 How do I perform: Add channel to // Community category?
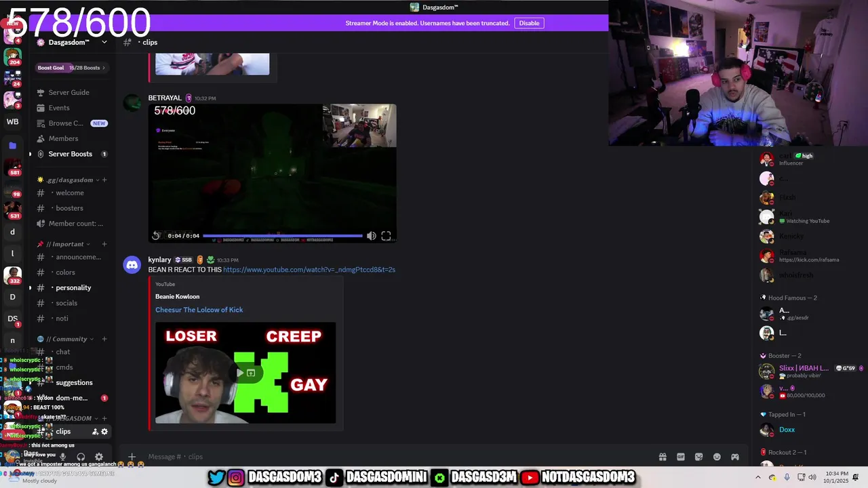tap(104, 339)
